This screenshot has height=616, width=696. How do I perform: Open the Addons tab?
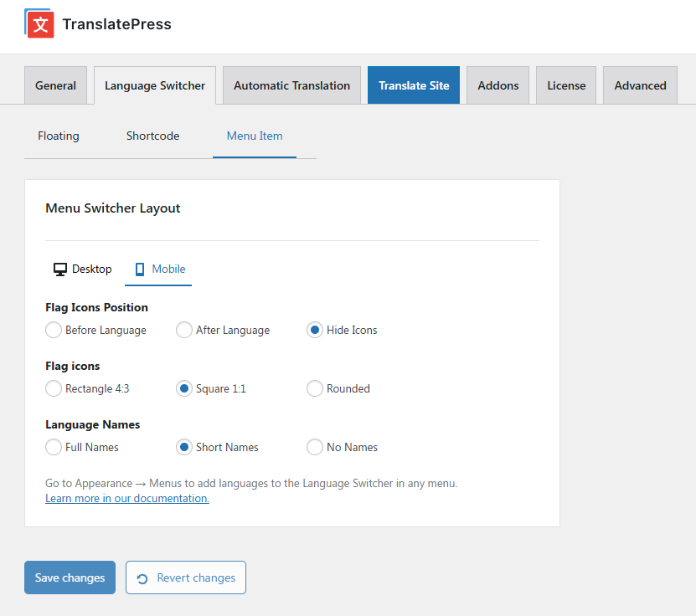[x=498, y=85]
